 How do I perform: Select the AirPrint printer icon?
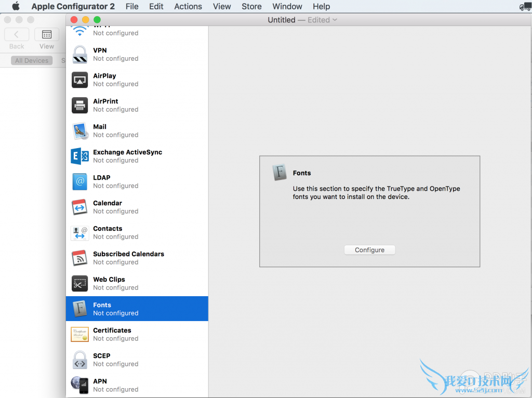pyautogui.click(x=79, y=105)
